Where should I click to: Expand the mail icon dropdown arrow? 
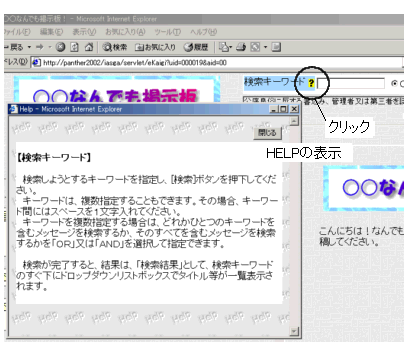[x=231, y=47]
